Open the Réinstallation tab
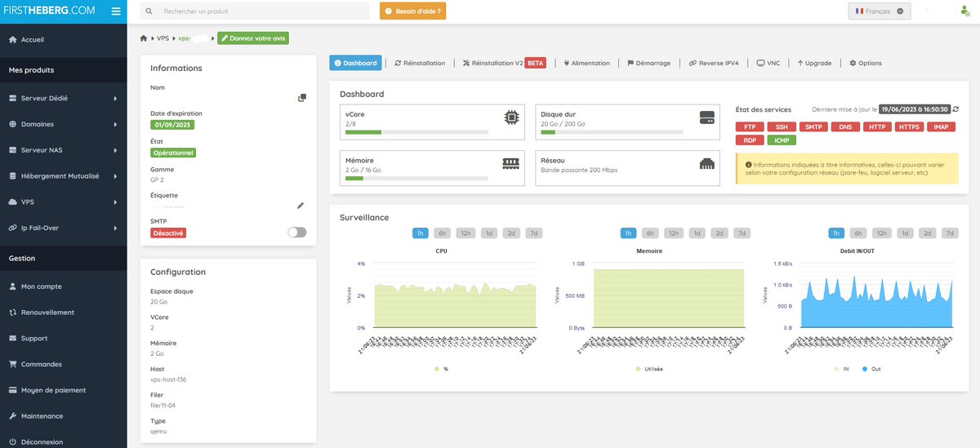This screenshot has height=448, width=980. pos(420,63)
